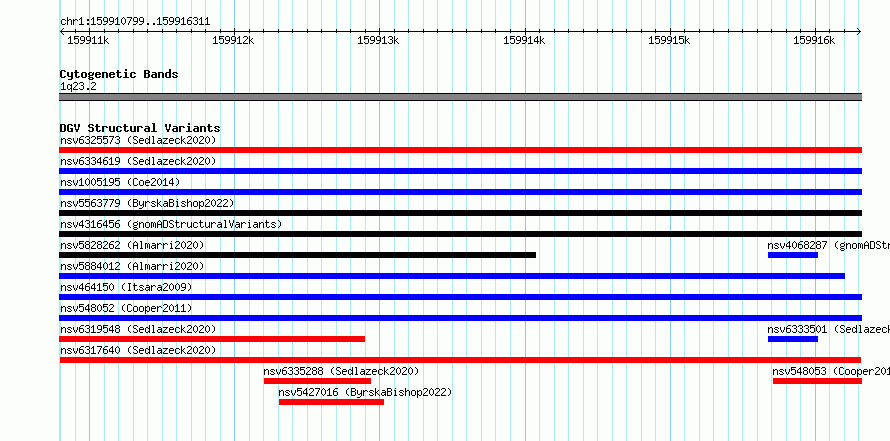Click the 159913k ruler position
Image resolution: width=890 pixels, height=441 pixels.
click(379, 40)
